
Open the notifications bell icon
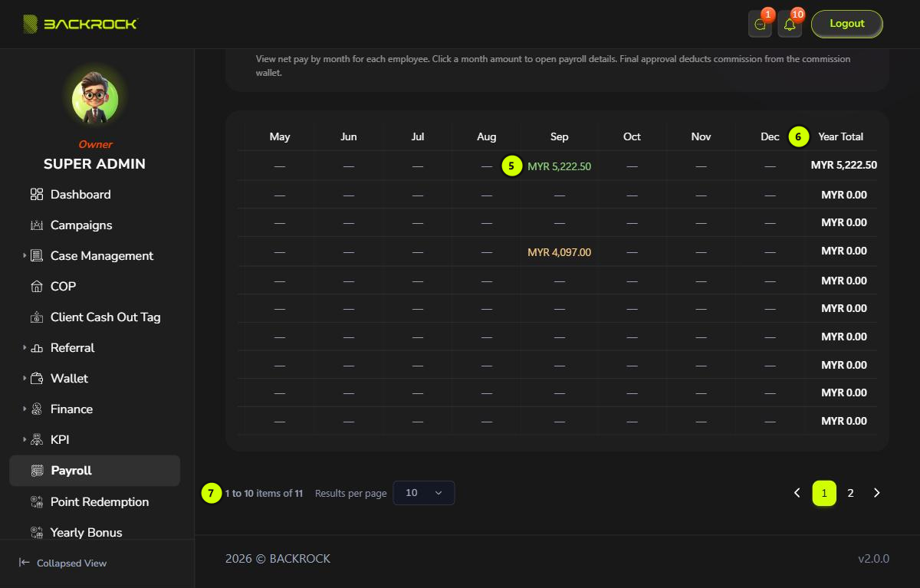pos(790,24)
